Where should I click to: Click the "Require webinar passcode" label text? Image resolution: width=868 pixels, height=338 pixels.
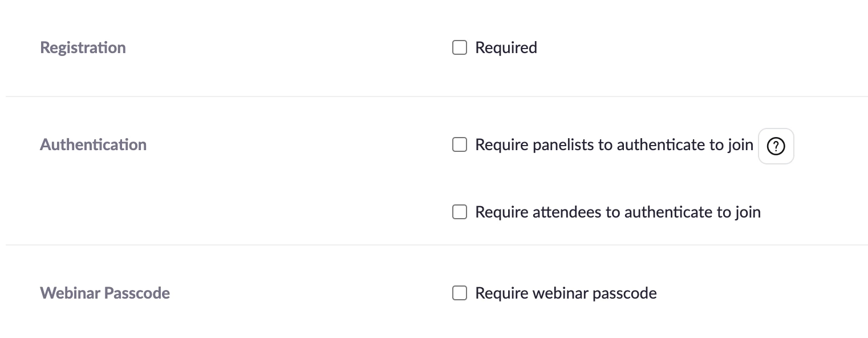(x=566, y=293)
